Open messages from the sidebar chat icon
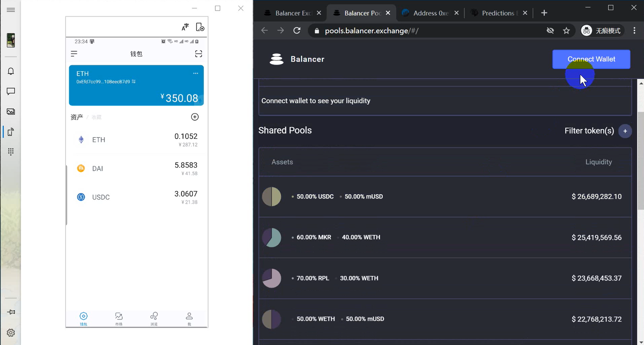 click(11, 91)
